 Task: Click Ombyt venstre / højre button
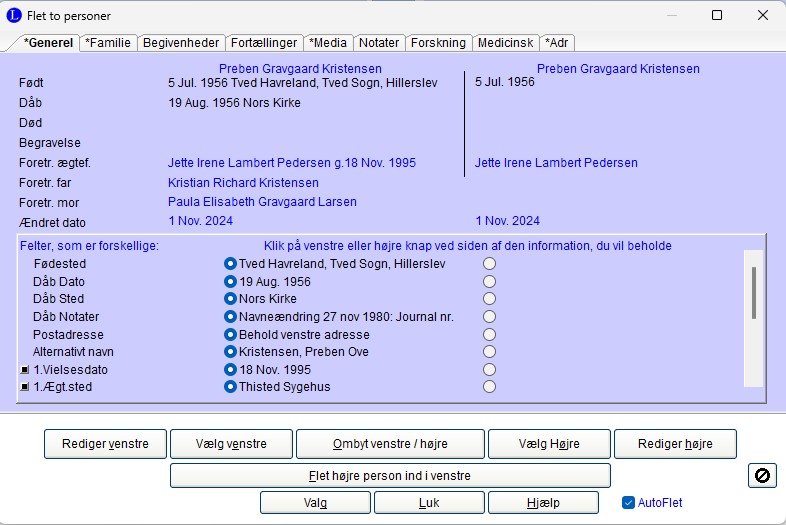390,443
